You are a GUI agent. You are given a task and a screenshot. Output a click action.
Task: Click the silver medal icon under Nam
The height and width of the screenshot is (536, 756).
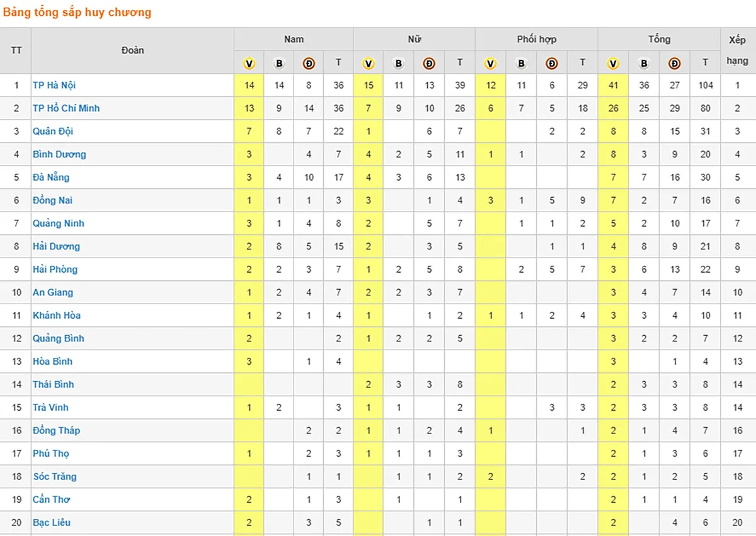[x=278, y=63]
